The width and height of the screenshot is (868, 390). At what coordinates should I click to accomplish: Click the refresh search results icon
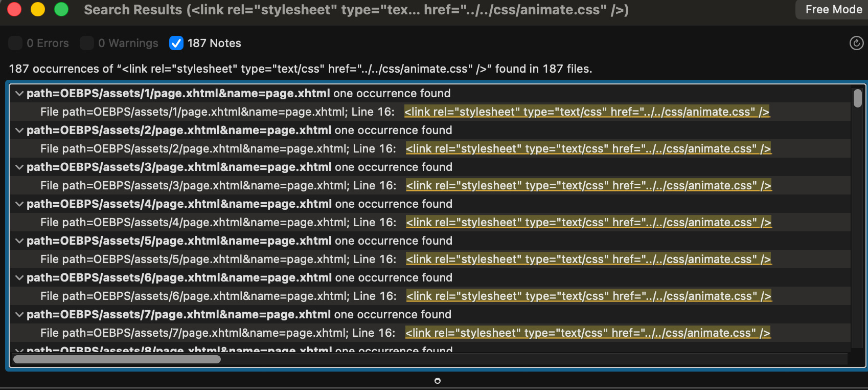[856, 43]
